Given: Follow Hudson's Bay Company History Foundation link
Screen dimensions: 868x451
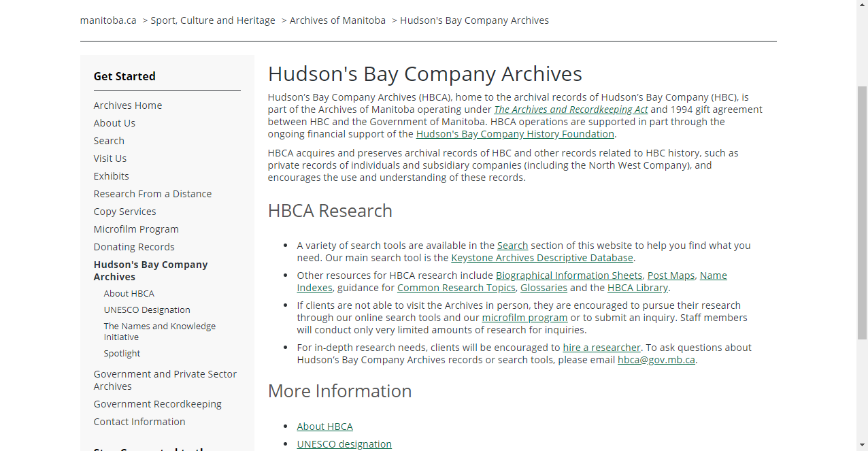Looking at the screenshot, I should [515, 134].
